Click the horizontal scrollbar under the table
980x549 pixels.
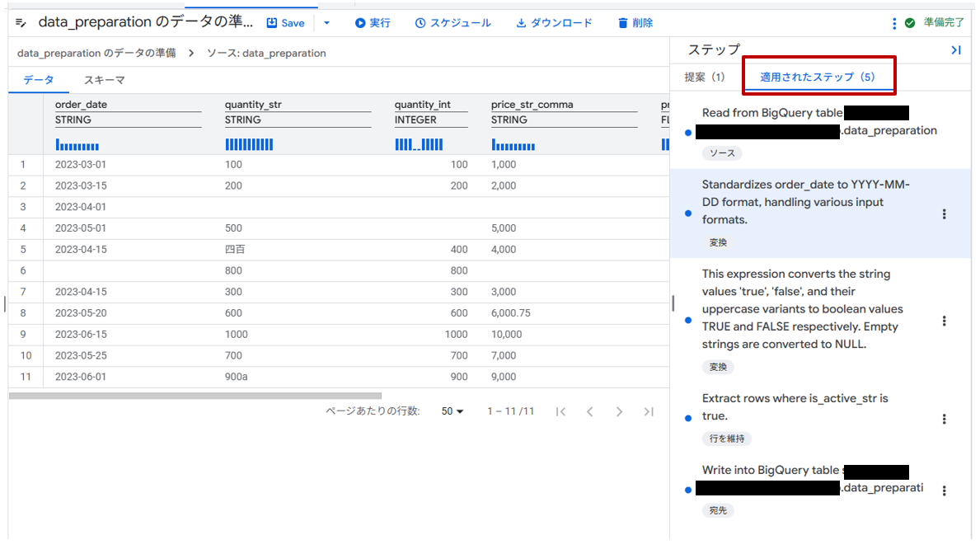click(195, 396)
